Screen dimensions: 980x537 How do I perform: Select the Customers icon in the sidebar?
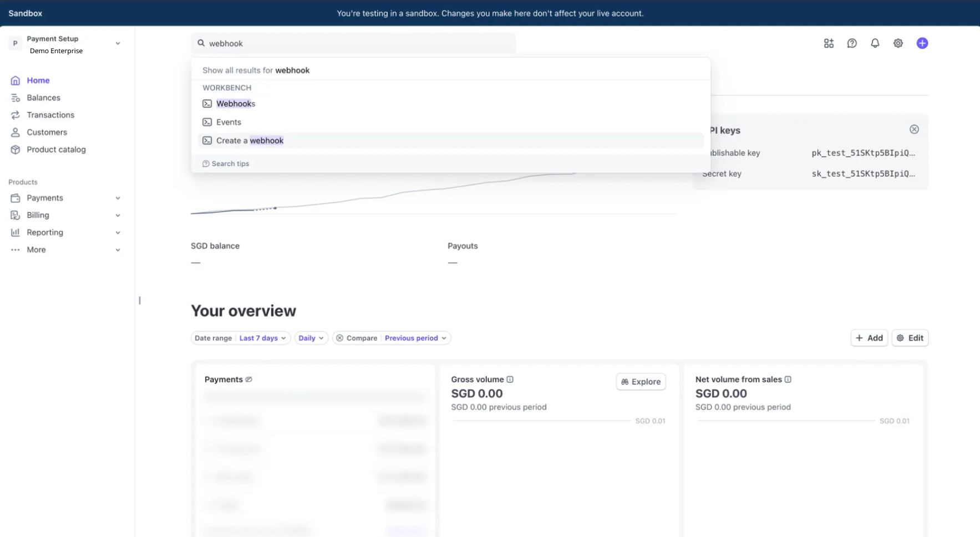16,132
